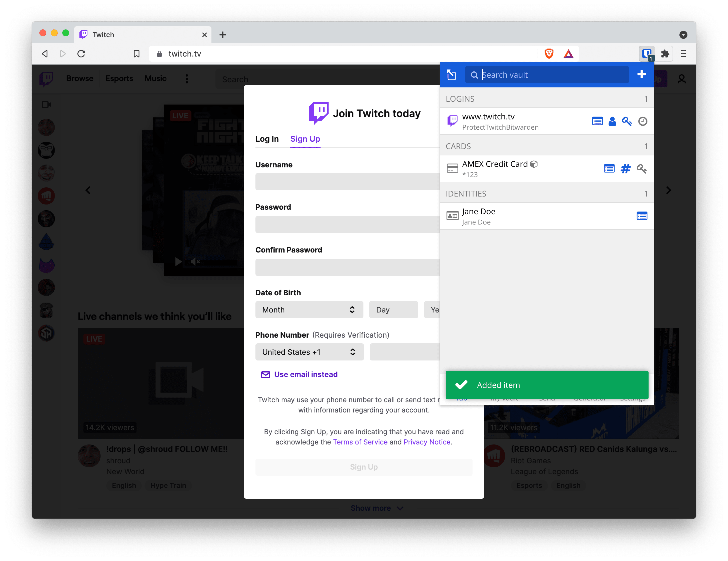The image size is (728, 561).
Task: Open the Month dropdown for date of birth
Action: coord(309,310)
